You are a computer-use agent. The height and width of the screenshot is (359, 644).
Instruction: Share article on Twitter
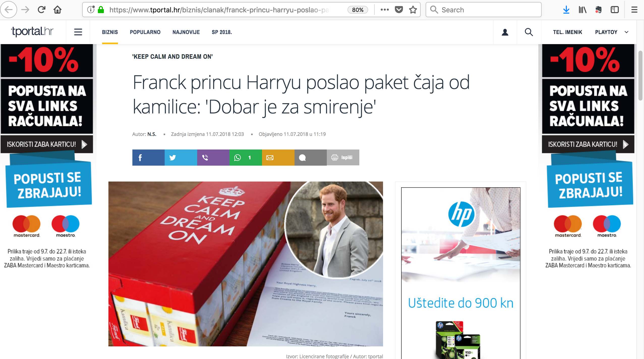pyautogui.click(x=181, y=158)
